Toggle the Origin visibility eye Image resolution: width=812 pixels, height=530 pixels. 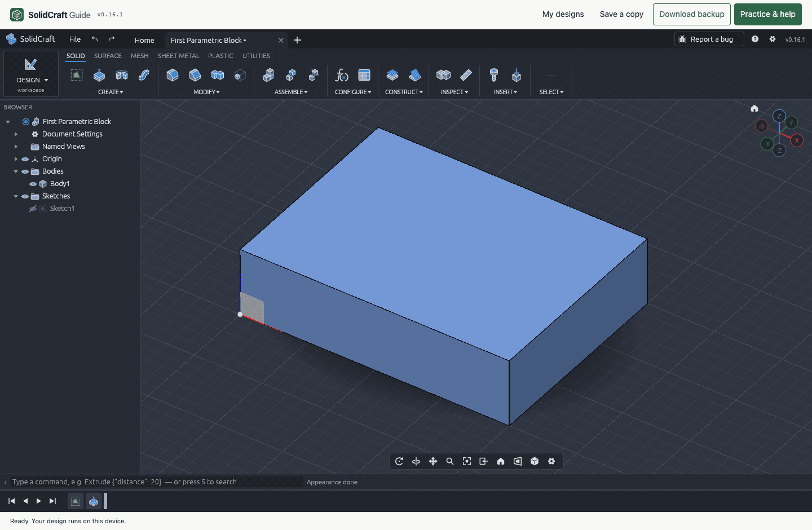(25, 159)
